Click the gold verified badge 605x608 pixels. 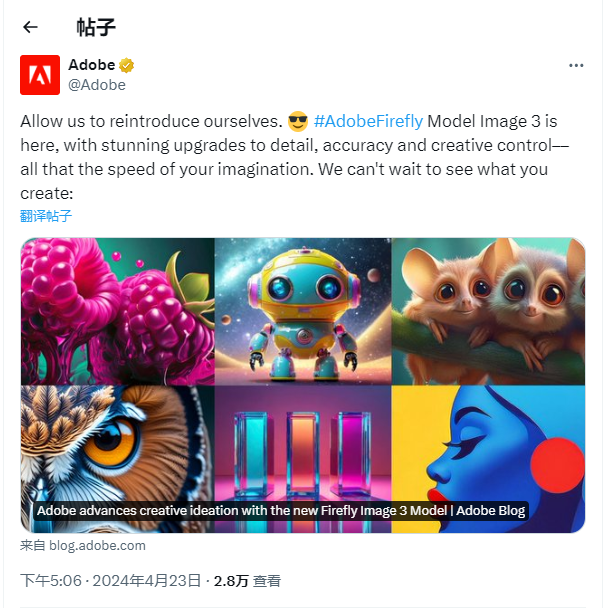126,65
